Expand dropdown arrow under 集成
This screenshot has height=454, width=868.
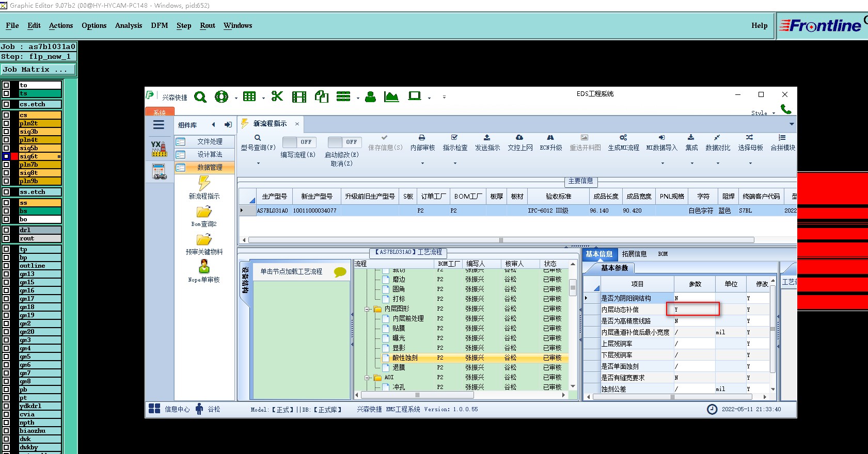pos(692,163)
